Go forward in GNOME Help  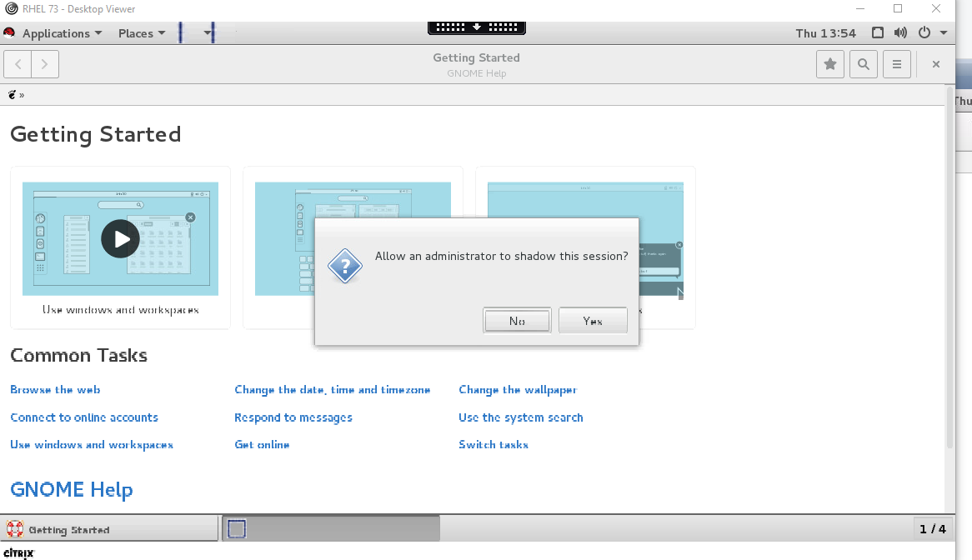(x=45, y=64)
